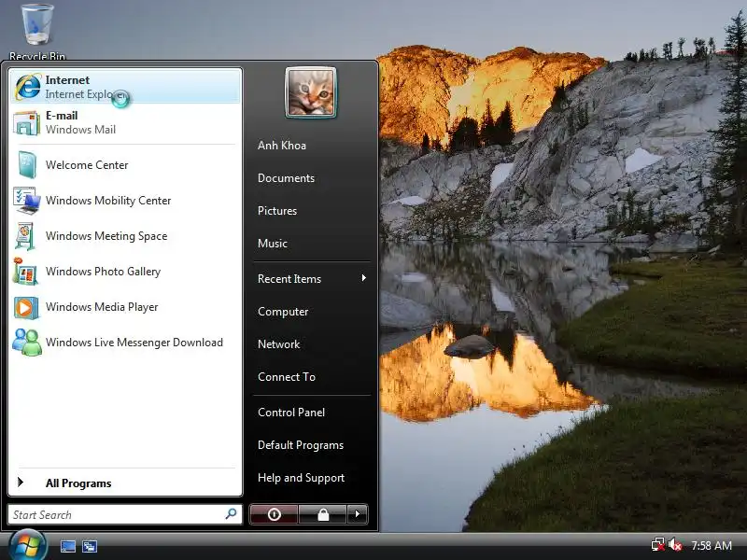Click the Windows Media Player icon

point(26,307)
